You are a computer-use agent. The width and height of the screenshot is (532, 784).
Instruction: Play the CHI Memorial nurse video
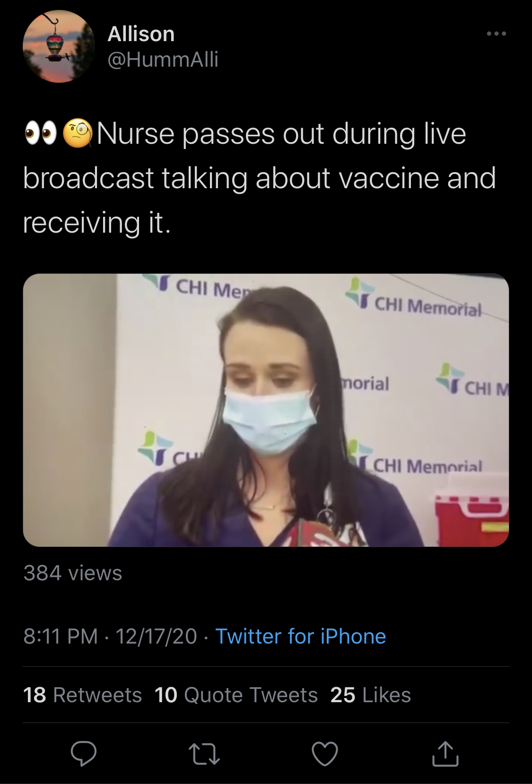[266, 410]
